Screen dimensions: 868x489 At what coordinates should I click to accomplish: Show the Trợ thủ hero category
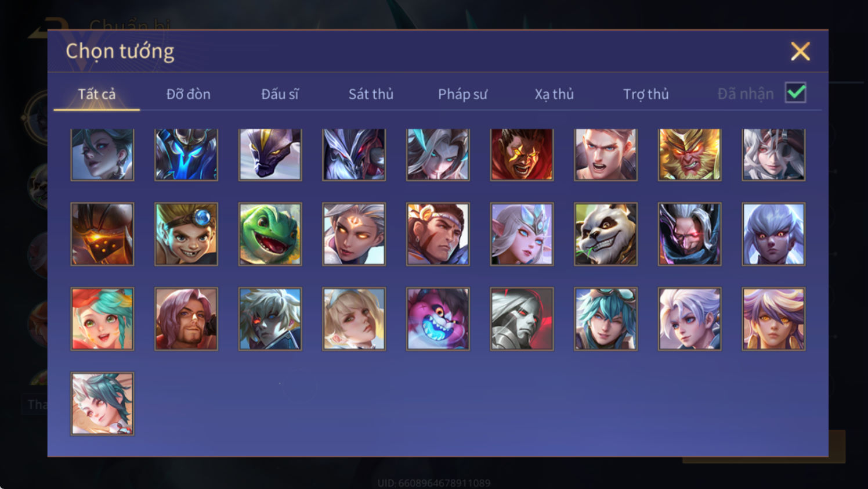click(646, 94)
